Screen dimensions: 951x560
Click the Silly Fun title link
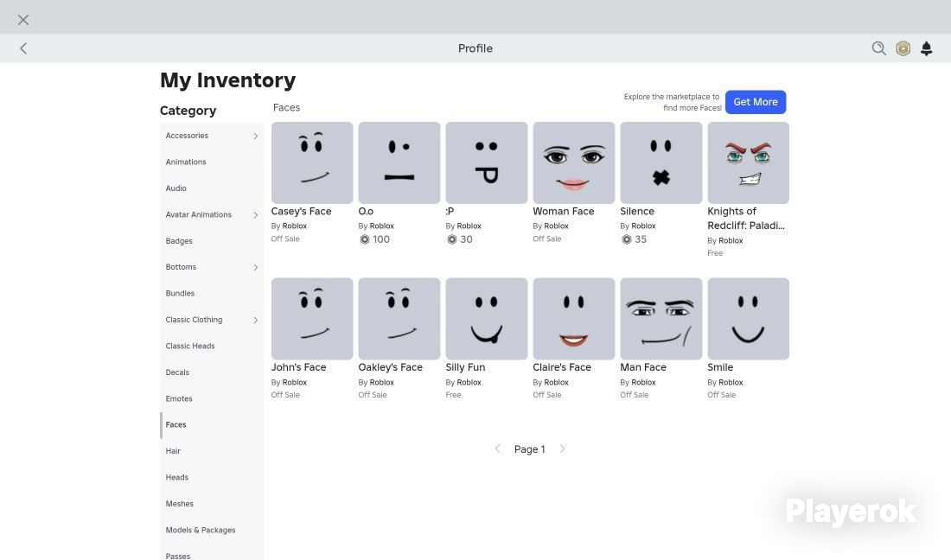coord(465,367)
